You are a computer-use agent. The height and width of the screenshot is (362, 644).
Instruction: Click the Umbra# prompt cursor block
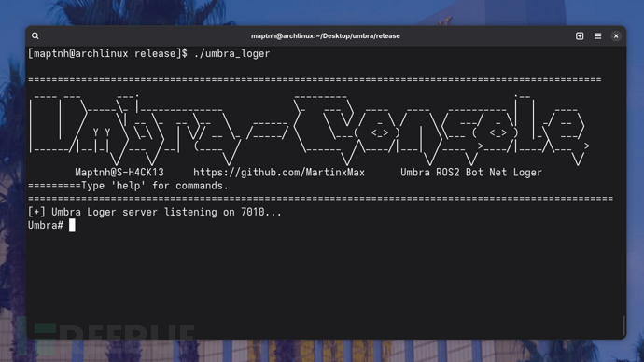[x=72, y=226]
